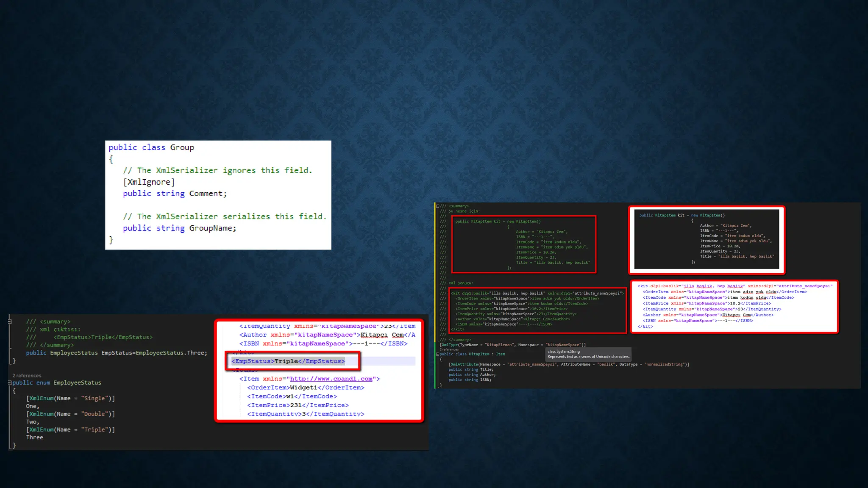Click base class 'Item' after 'KitapItem :'
Screen dimensions: 868x488
pyautogui.click(x=501, y=354)
